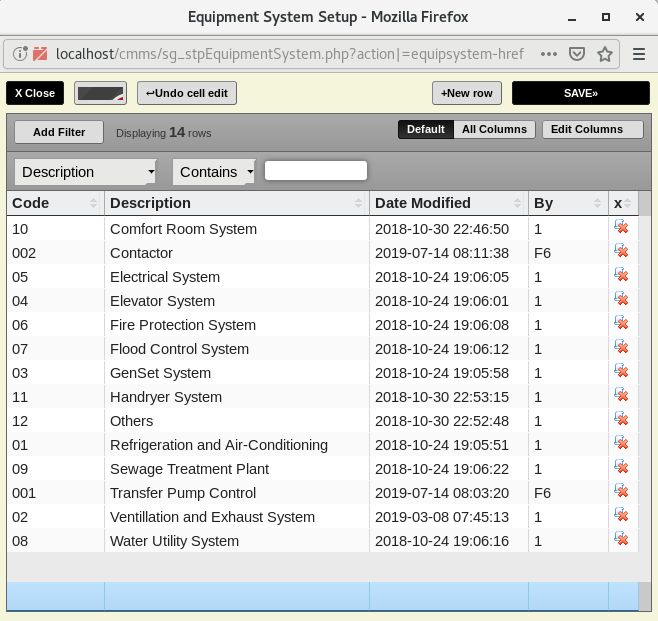Image resolution: width=658 pixels, height=621 pixels.
Task: Switch to Default column view
Action: point(426,129)
